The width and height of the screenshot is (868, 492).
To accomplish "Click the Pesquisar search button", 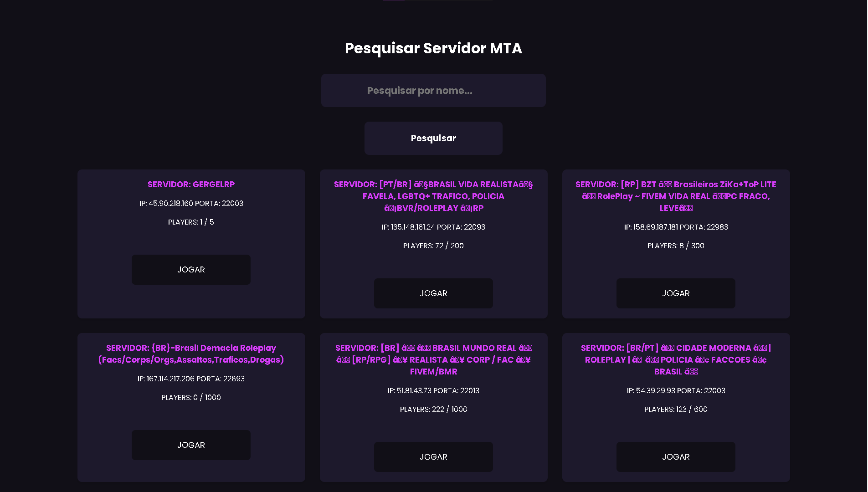I will pyautogui.click(x=433, y=138).
